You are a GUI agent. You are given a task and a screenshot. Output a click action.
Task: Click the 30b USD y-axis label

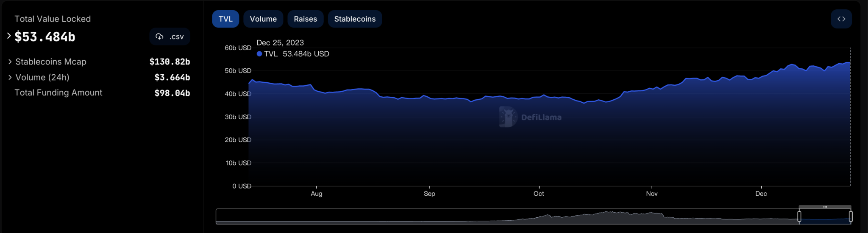click(x=238, y=117)
